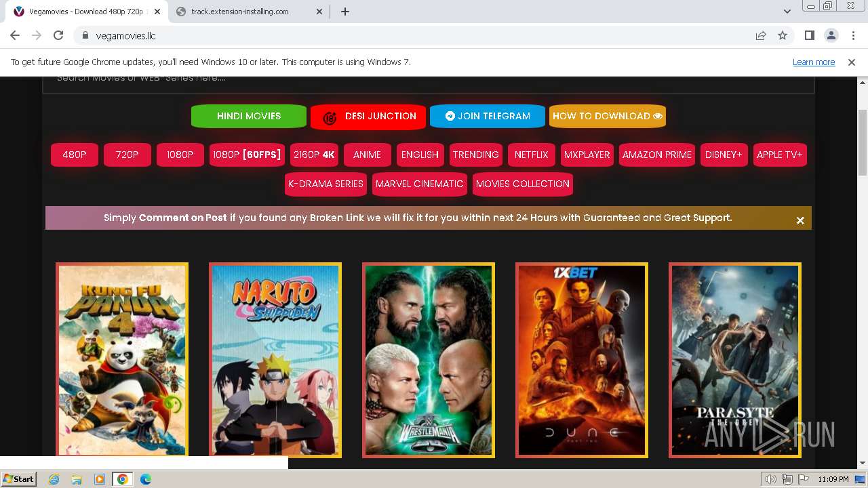Share this page icon
The height and width of the screenshot is (488, 868).
click(761, 35)
